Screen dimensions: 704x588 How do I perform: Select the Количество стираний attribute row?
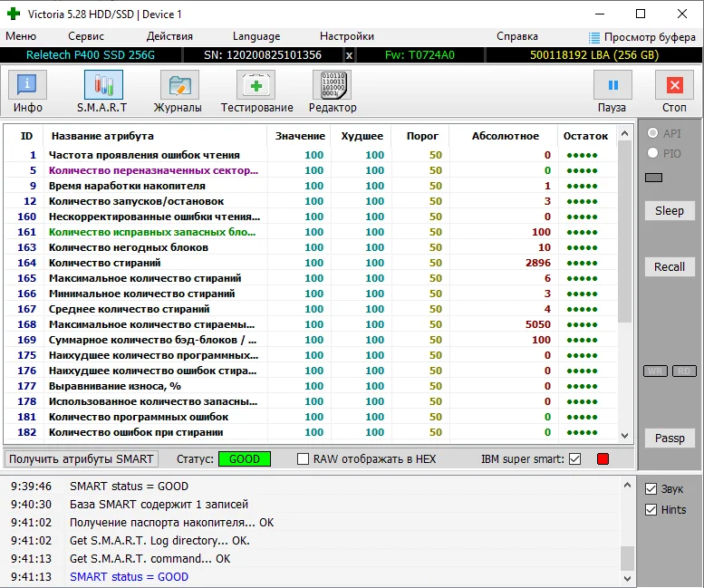(x=104, y=263)
